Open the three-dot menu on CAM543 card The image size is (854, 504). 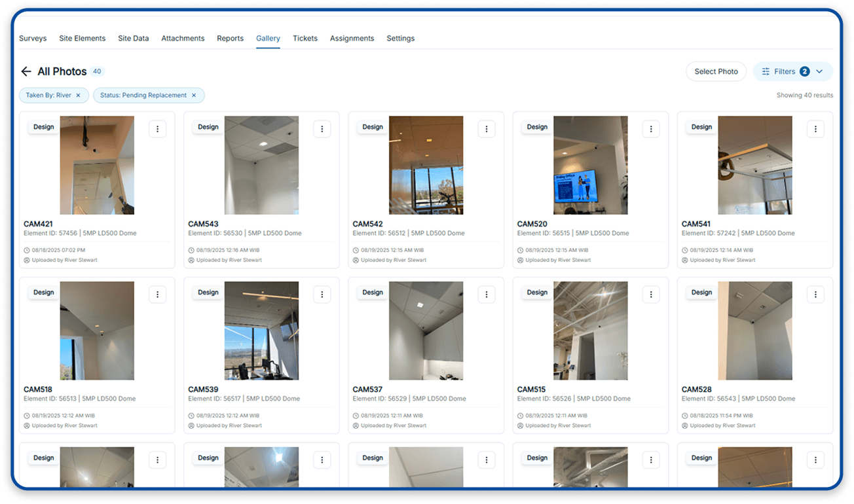pos(322,129)
